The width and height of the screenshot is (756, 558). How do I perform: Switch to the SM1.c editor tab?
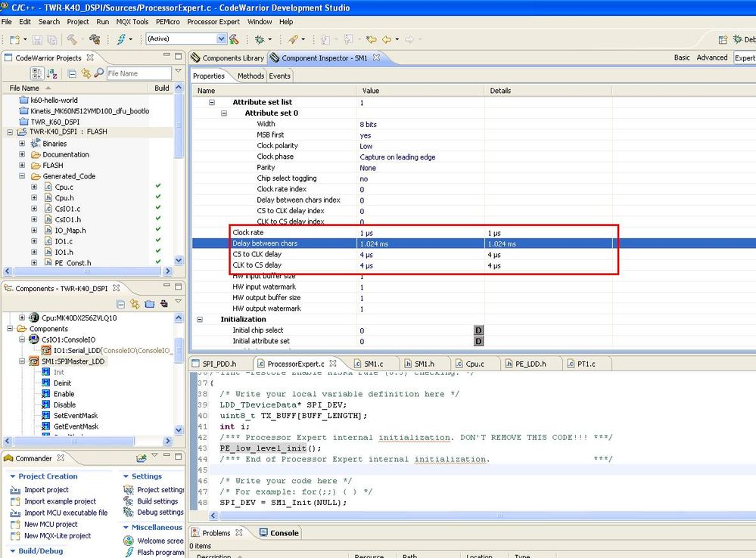pos(374,364)
